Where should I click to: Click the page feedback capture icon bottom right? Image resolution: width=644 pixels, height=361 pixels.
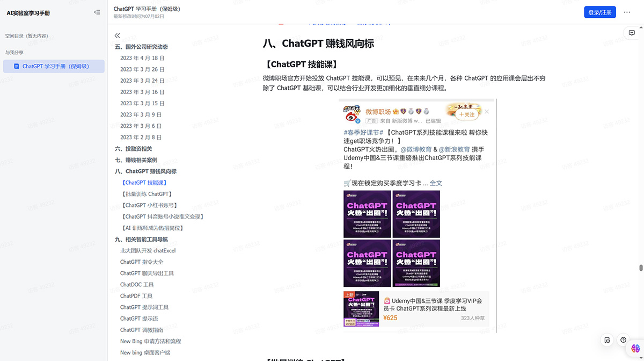[x=607, y=340]
